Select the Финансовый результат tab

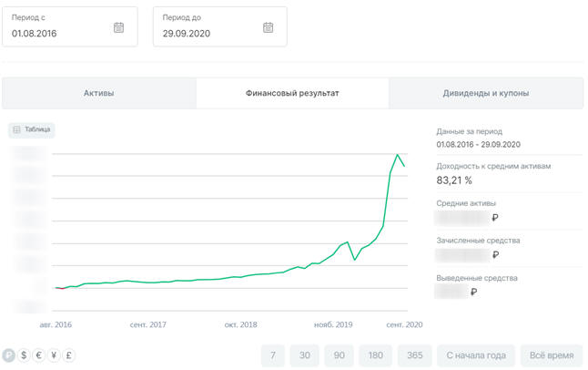coord(292,93)
